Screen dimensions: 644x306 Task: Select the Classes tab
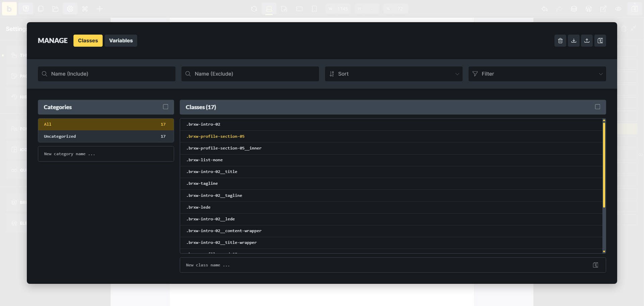pos(88,40)
